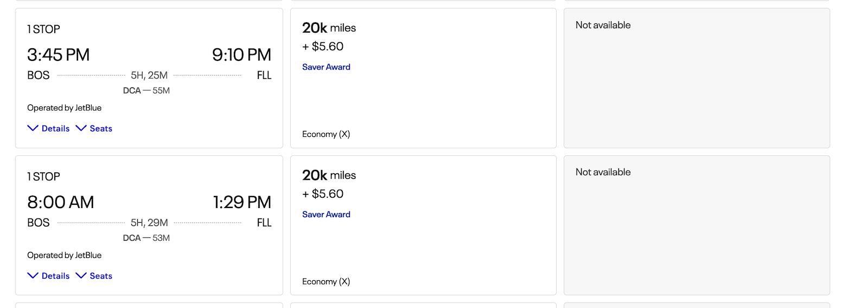
Task: Click Economy (X) label on 8:00 AM fare
Action: [x=326, y=281]
